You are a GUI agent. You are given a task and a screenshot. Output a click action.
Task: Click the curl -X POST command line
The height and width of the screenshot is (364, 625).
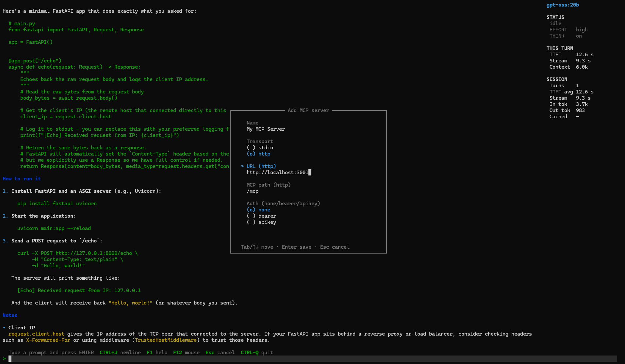tap(77, 253)
